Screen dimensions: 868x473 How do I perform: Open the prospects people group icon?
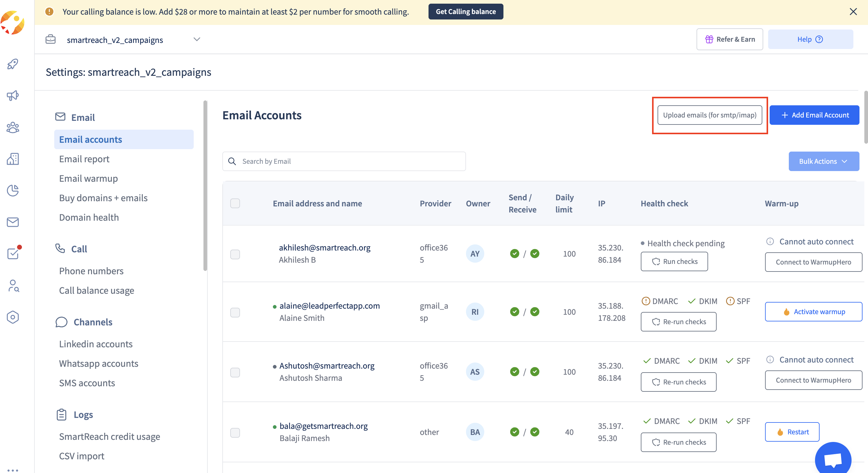[13, 127]
